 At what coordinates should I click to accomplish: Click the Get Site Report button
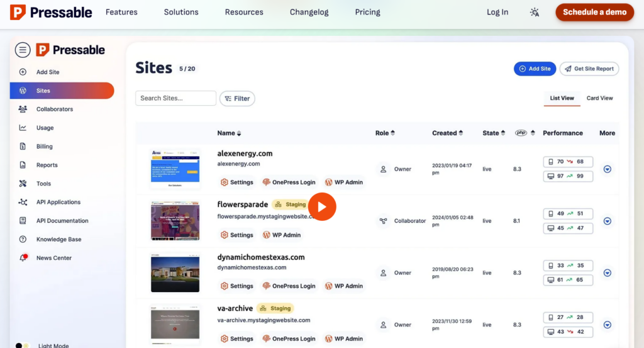click(x=589, y=69)
